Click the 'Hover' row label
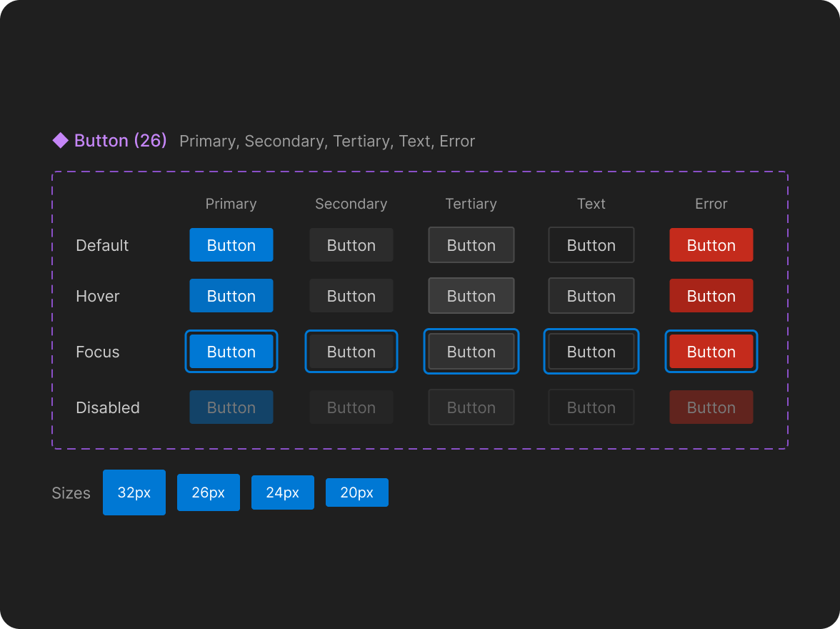The image size is (840, 629). pyautogui.click(x=97, y=296)
